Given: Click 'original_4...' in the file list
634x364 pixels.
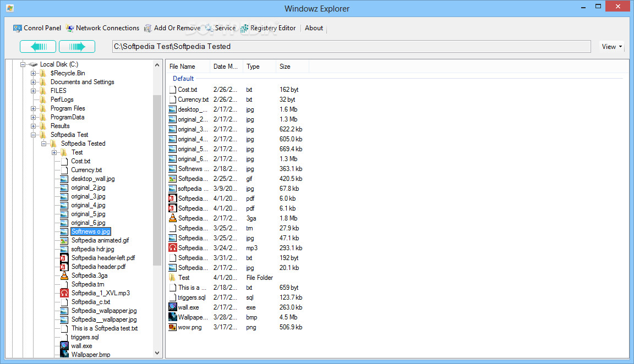Looking at the screenshot, I should click(193, 139).
